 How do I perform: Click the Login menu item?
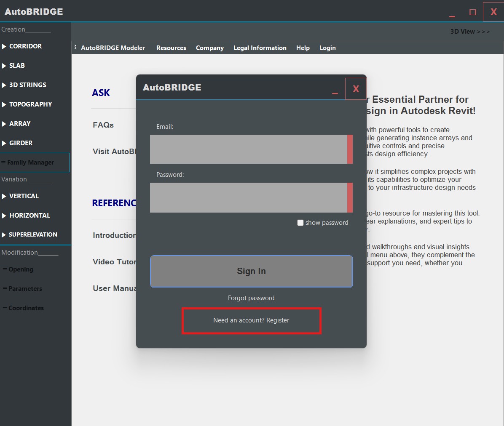point(327,48)
